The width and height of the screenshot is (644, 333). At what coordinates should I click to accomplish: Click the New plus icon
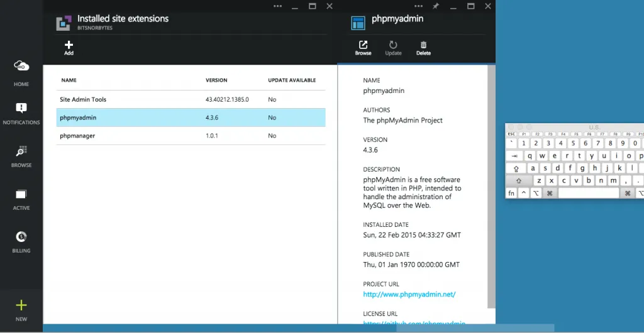pyautogui.click(x=21, y=305)
